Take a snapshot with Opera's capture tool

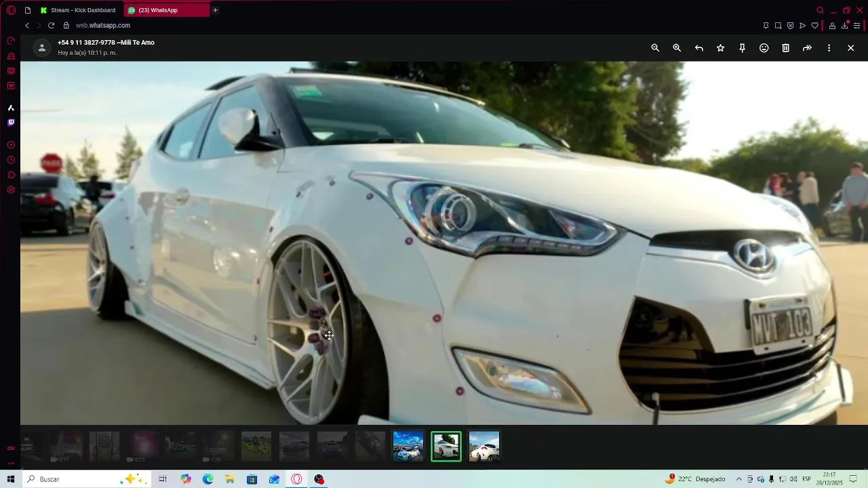[x=778, y=26]
